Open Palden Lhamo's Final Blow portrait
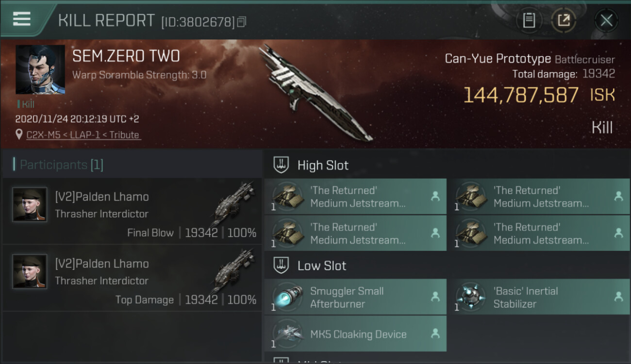The width and height of the screenshot is (631, 364). pos(30,204)
